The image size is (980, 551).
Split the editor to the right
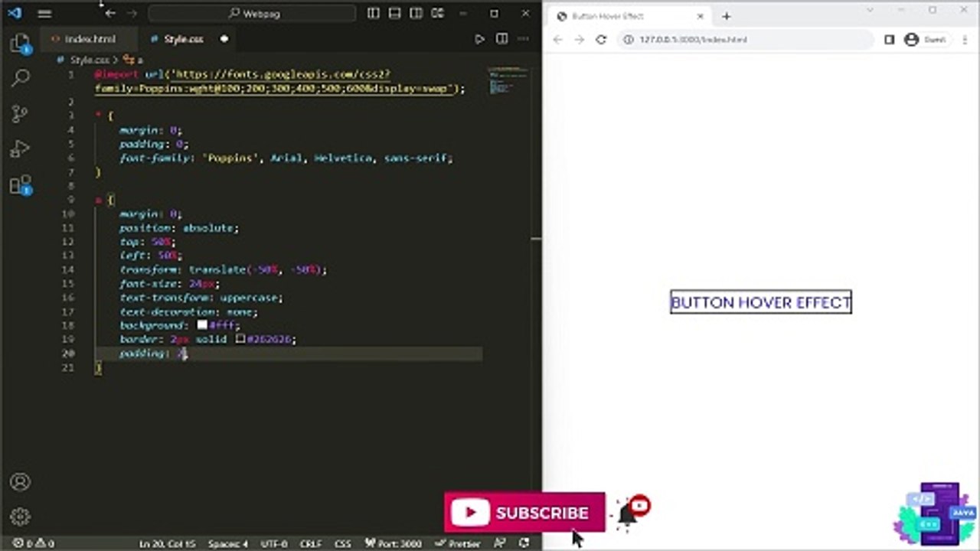(x=502, y=39)
